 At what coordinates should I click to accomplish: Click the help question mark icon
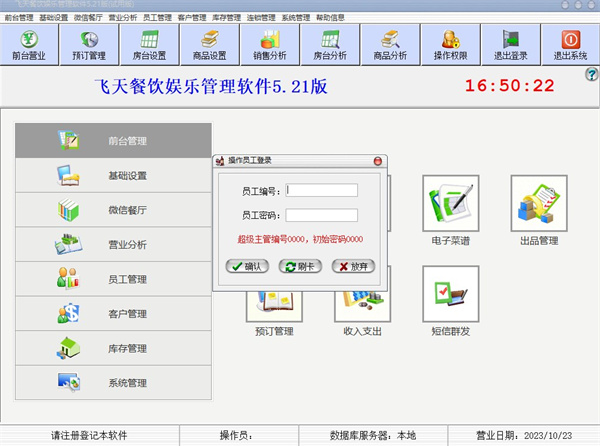click(x=592, y=74)
